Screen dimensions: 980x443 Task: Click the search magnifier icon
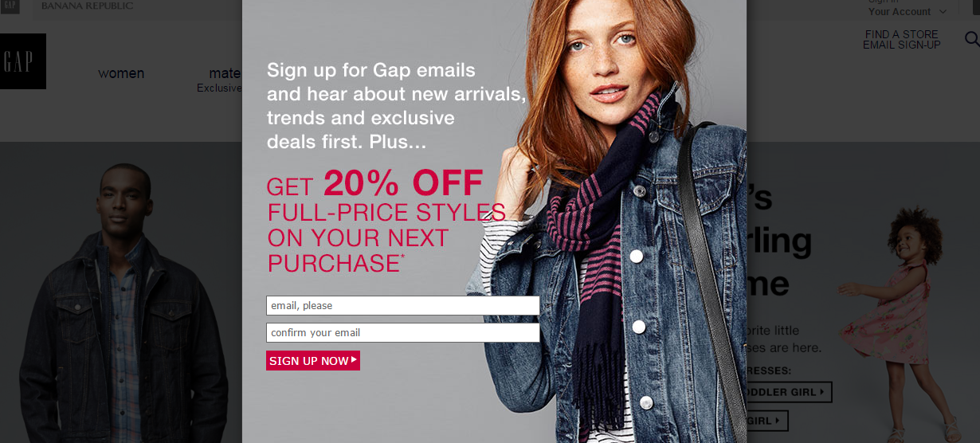971,39
